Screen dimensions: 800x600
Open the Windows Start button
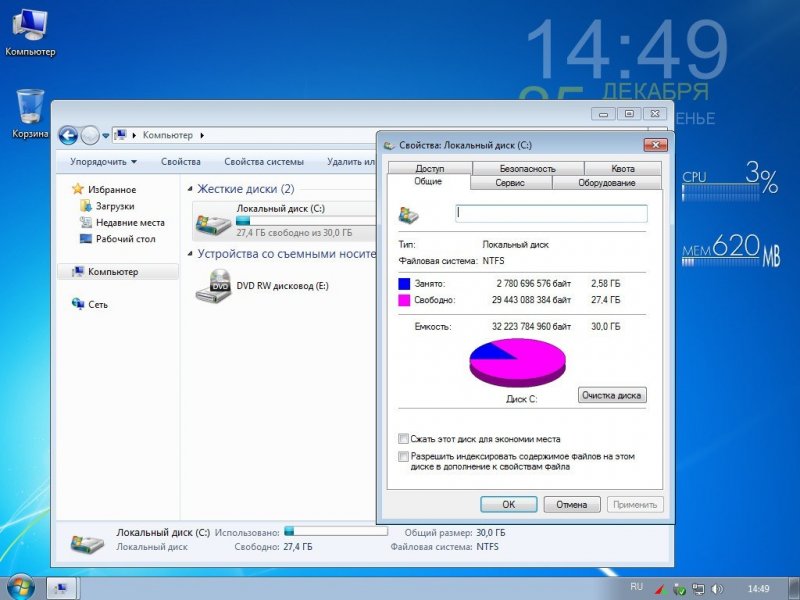pos(20,587)
